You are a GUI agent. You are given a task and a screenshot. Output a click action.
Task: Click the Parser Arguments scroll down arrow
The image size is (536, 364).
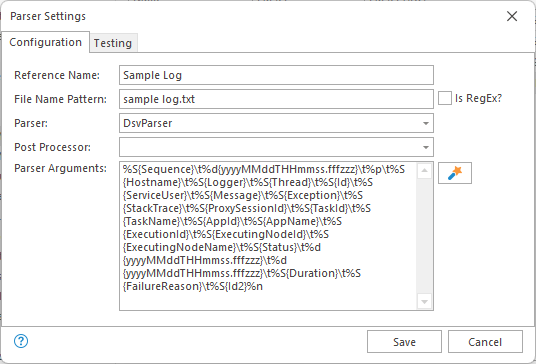pos(424,302)
